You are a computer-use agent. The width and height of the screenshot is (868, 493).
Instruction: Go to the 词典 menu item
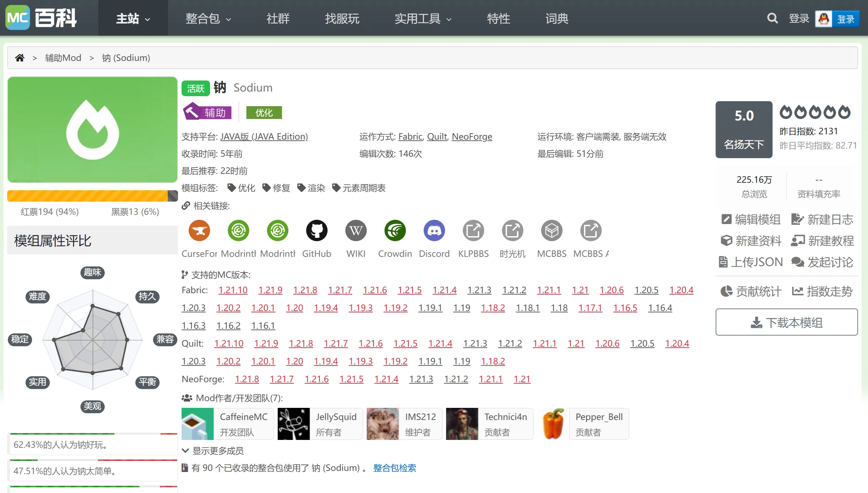pos(556,19)
